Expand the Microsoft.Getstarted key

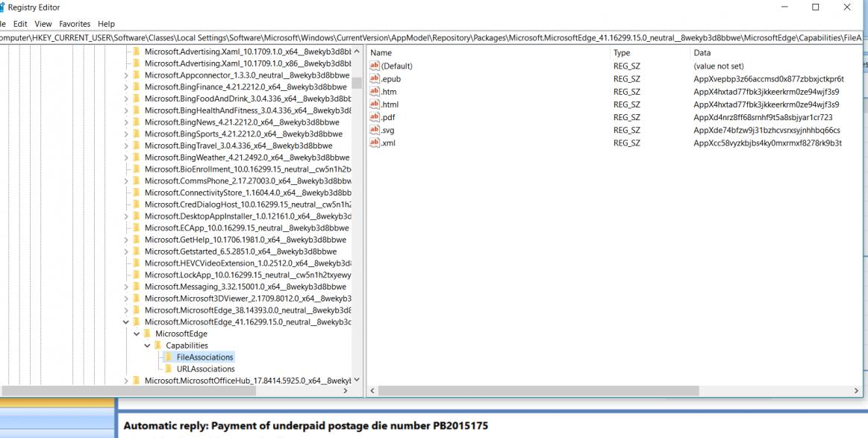click(x=125, y=251)
